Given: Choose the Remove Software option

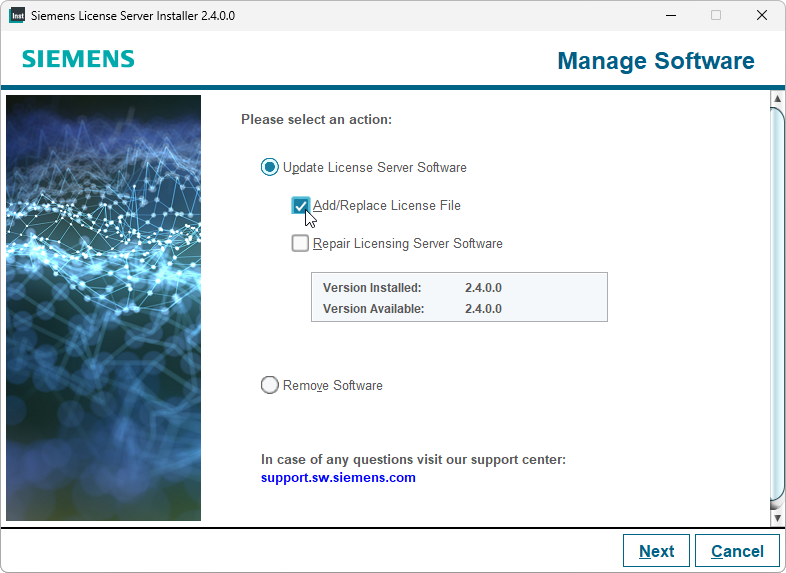Looking at the screenshot, I should click(x=269, y=385).
